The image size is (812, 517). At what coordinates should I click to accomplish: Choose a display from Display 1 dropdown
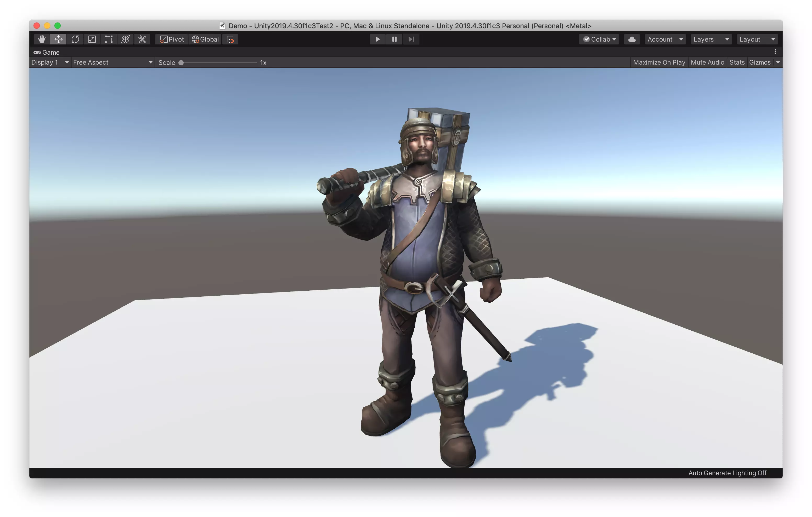point(50,62)
